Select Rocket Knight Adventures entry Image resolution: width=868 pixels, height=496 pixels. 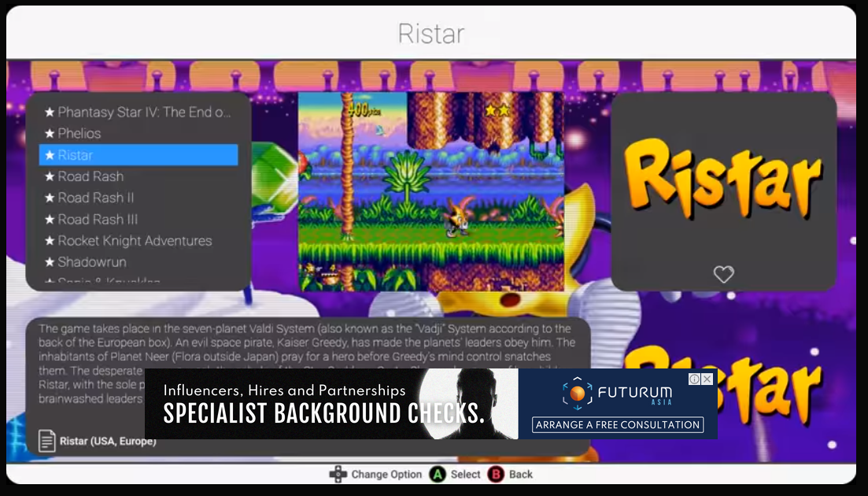point(138,241)
